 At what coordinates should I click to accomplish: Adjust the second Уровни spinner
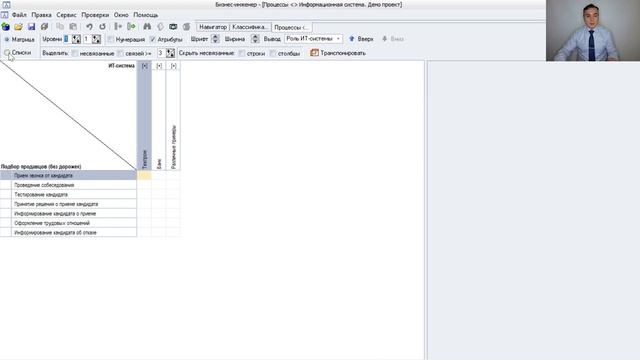96,39
